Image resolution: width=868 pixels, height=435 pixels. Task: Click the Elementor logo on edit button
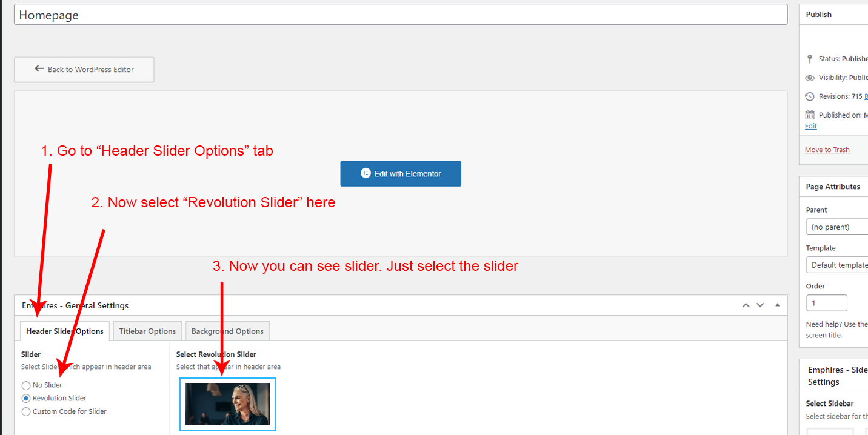(366, 173)
